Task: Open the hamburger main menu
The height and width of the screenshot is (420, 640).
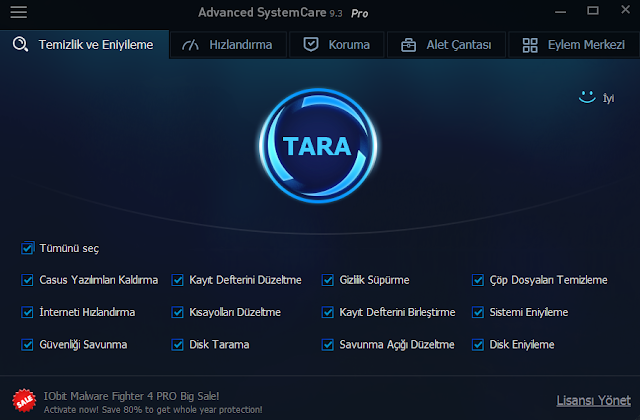Action: [x=19, y=12]
